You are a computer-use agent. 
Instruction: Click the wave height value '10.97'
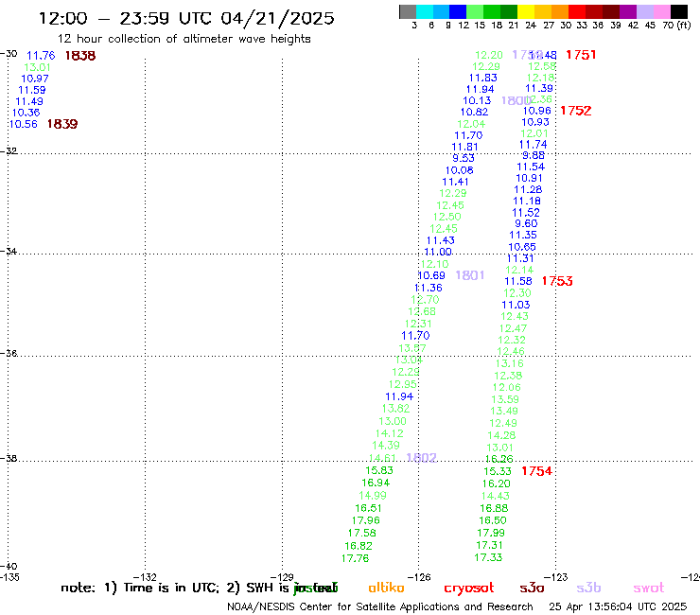coord(35,79)
